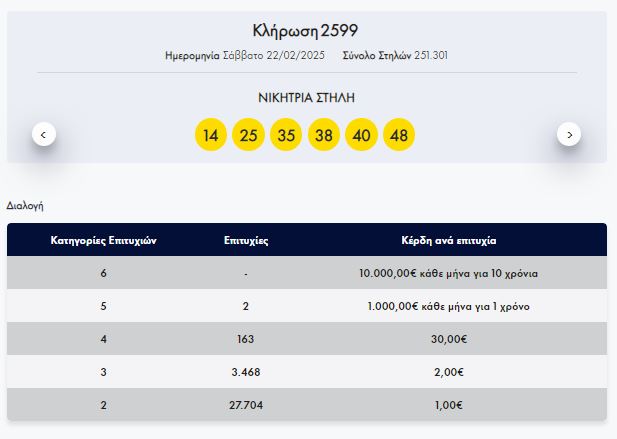Click the Κλήρωση 2599 title
617x439 pixels.
[x=306, y=30]
